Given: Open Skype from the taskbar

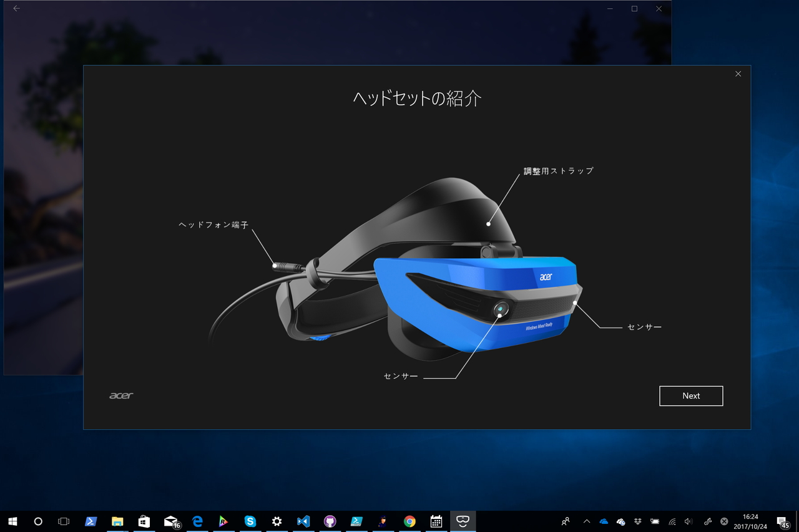Looking at the screenshot, I should (250, 521).
